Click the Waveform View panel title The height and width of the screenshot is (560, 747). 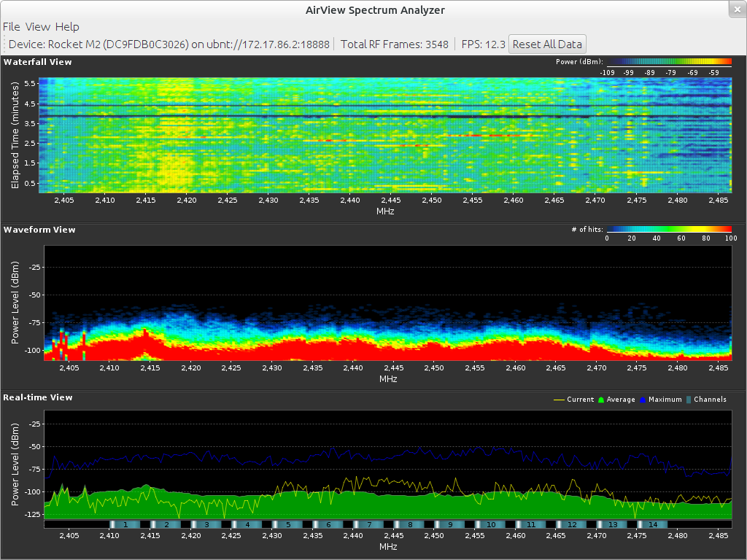coord(39,230)
